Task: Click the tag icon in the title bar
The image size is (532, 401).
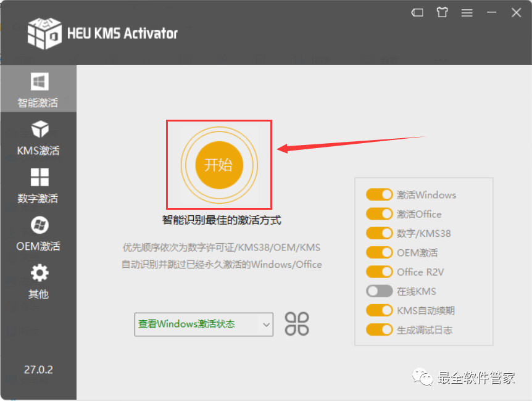Action: click(x=417, y=13)
